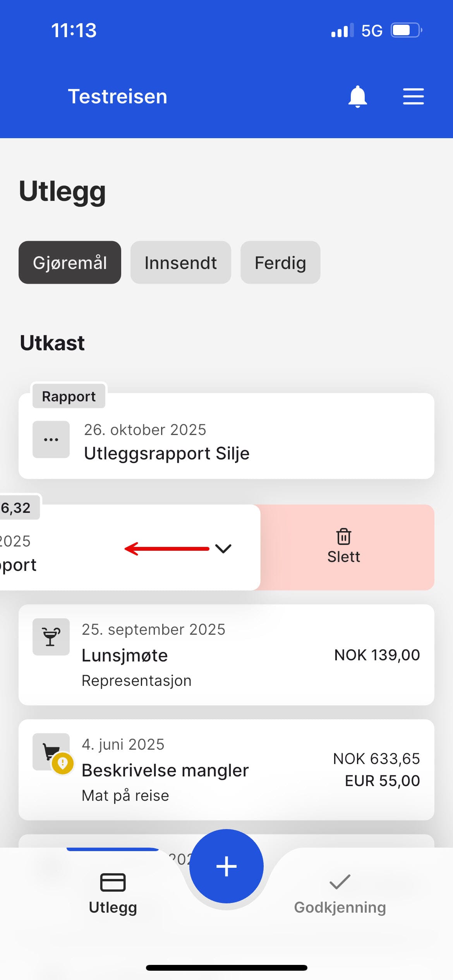453x980 pixels.
Task: Tap the Rapport tag label
Action: 69,396
